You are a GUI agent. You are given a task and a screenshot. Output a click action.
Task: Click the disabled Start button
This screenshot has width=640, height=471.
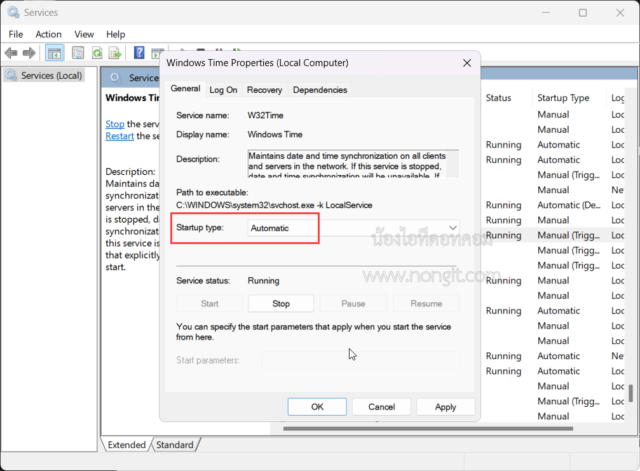point(209,304)
